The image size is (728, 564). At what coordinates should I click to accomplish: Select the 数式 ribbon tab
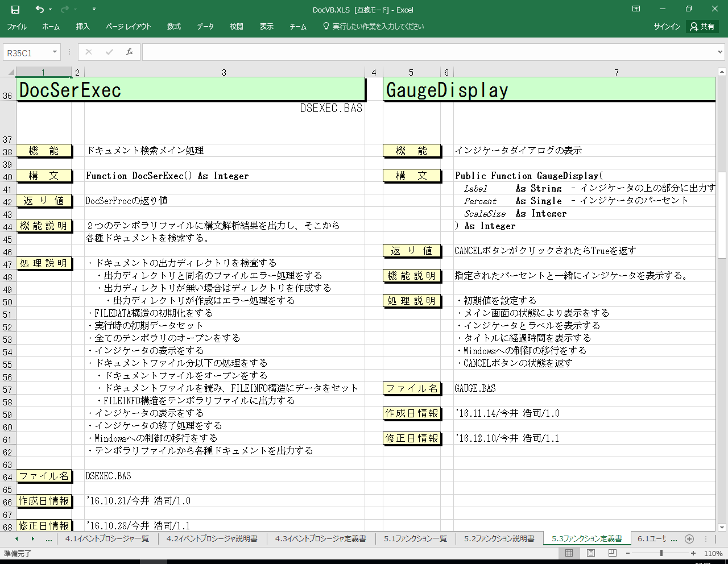(174, 27)
